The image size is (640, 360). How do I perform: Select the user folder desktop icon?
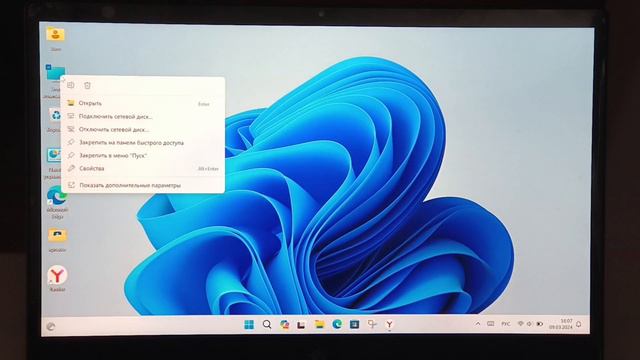point(56,39)
